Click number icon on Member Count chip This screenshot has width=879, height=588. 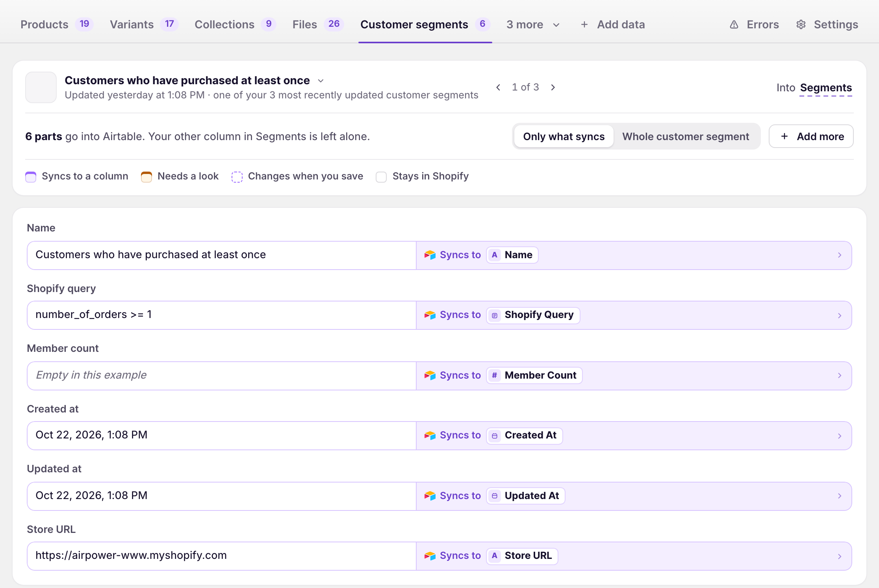(495, 375)
